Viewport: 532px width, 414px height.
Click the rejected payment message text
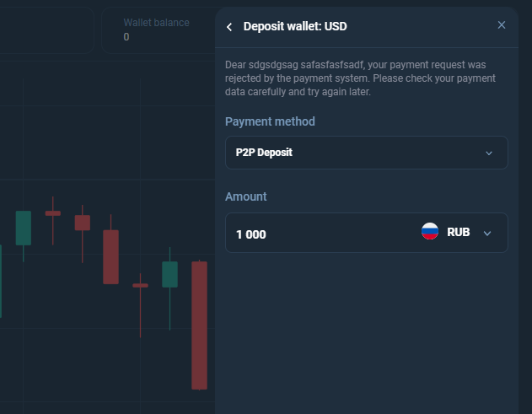[360, 78]
